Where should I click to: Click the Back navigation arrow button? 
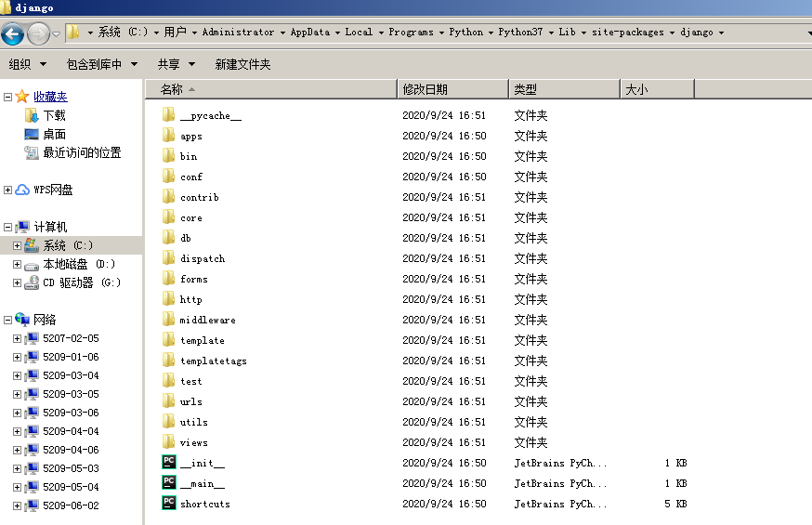click(12, 34)
